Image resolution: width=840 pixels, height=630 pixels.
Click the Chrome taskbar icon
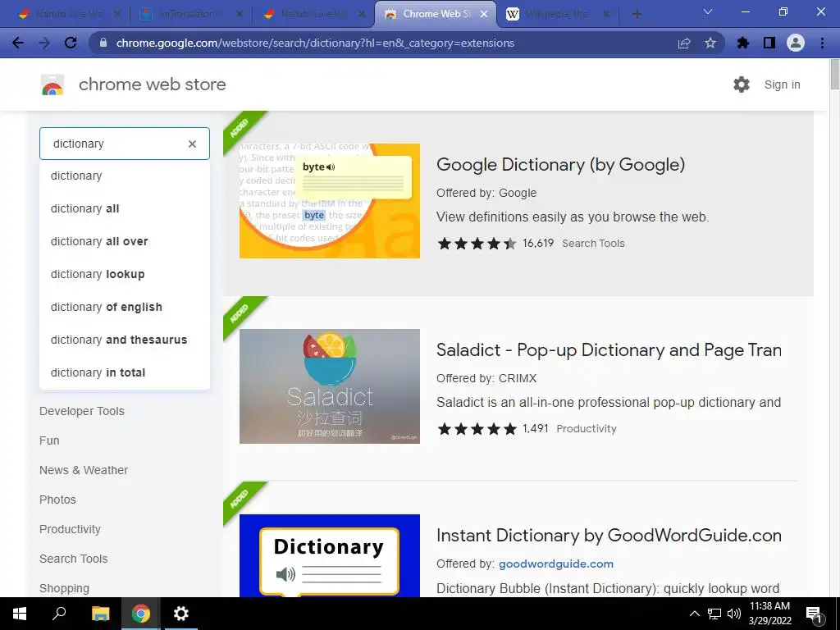click(141, 614)
